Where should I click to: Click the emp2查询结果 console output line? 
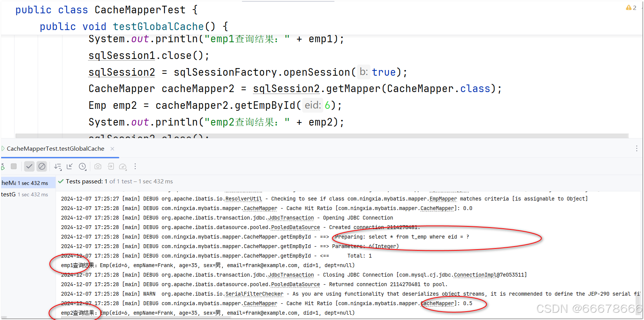click(x=208, y=313)
